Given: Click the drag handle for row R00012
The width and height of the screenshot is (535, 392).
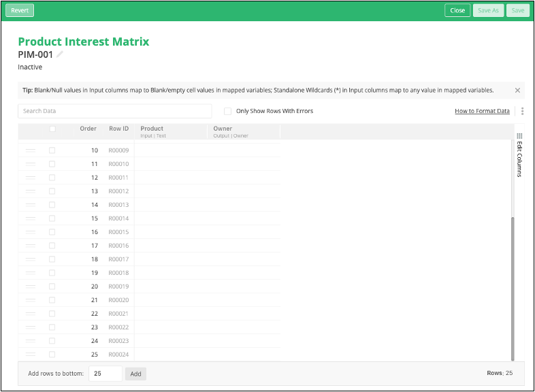Looking at the screenshot, I should [31, 191].
